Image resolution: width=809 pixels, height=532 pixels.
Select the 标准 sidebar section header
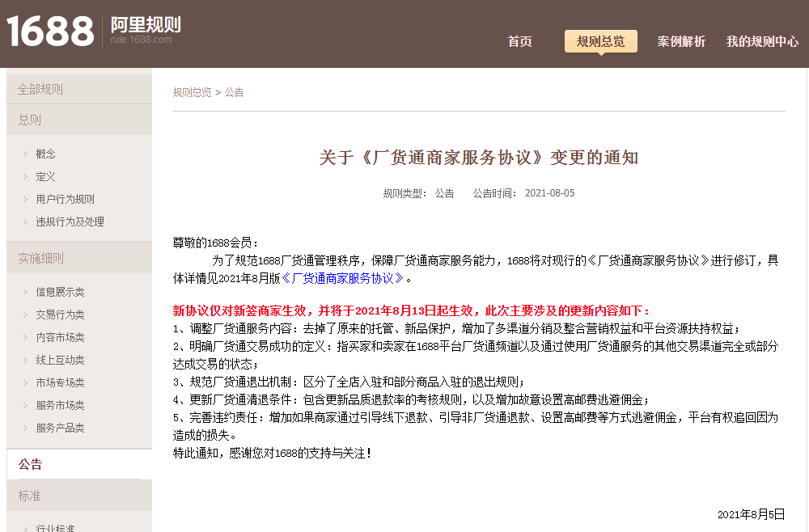coord(79,496)
